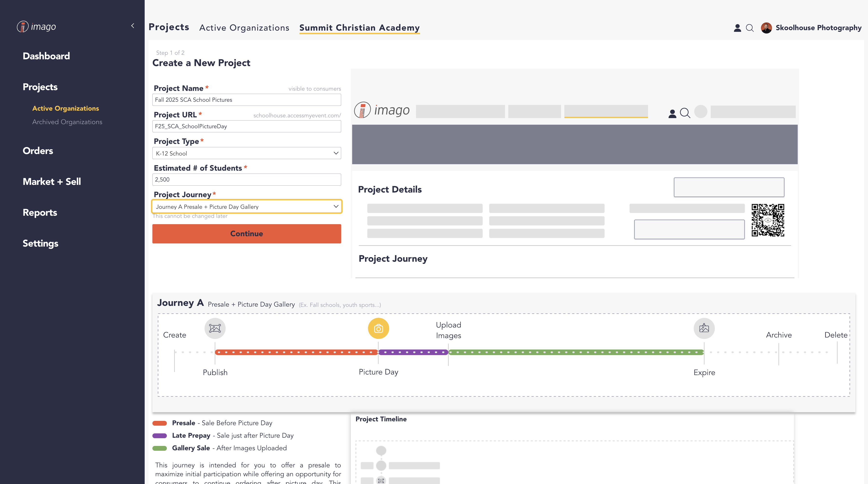Select Archived Organizations in sidebar
868x484 pixels.
point(67,122)
